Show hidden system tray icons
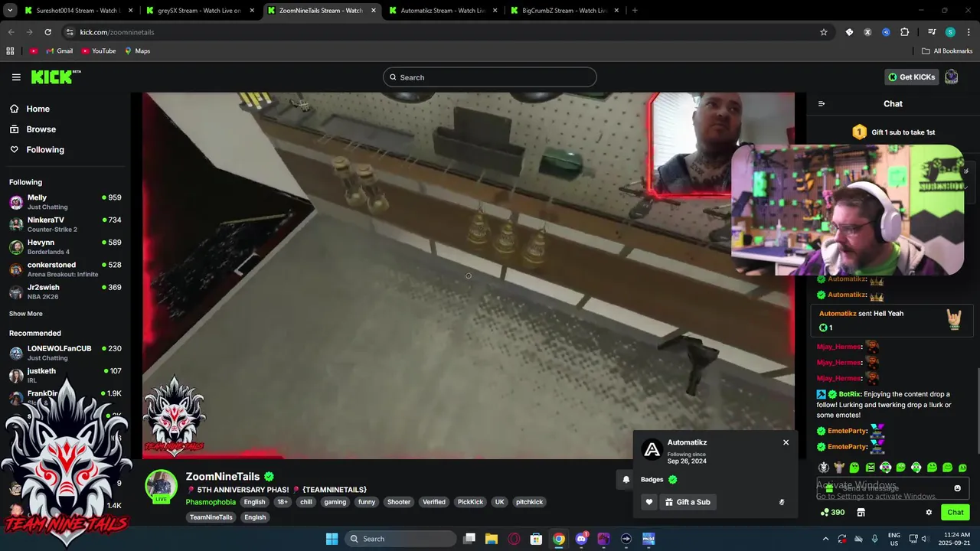 pos(825,539)
